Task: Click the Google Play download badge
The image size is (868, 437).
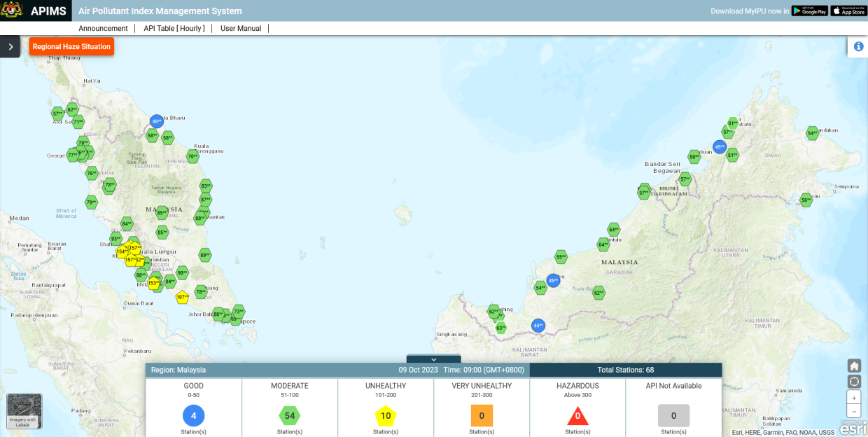Action: (x=810, y=11)
